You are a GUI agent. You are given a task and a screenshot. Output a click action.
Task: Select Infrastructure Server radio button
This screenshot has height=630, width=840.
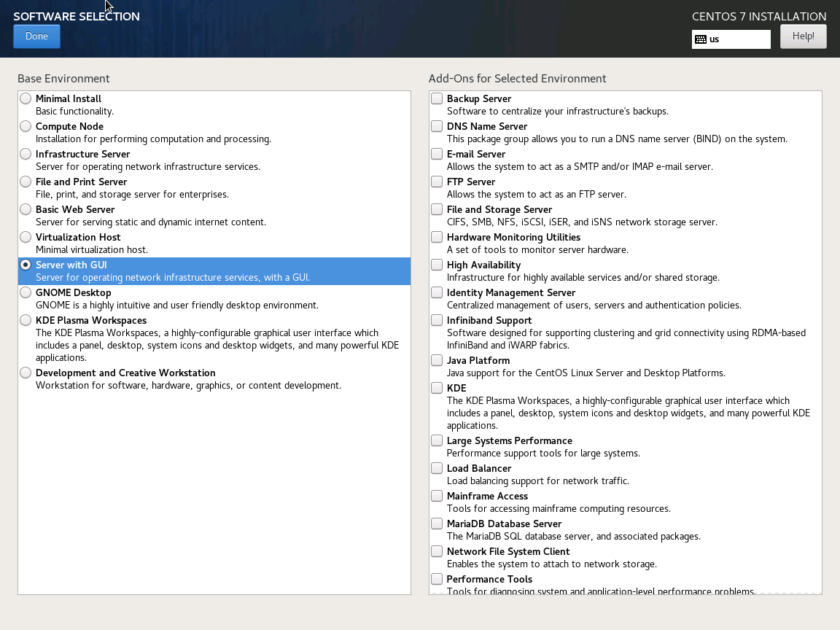tap(26, 155)
